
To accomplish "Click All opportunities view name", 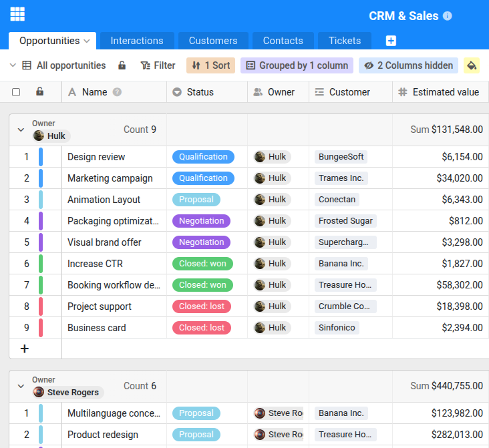I will point(71,65).
